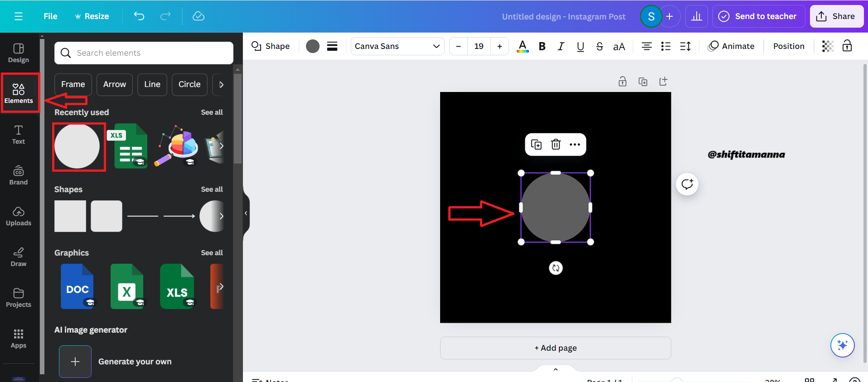Viewport: 868px width, 382px height.
Task: Toggle italic text formatting
Action: tap(561, 46)
